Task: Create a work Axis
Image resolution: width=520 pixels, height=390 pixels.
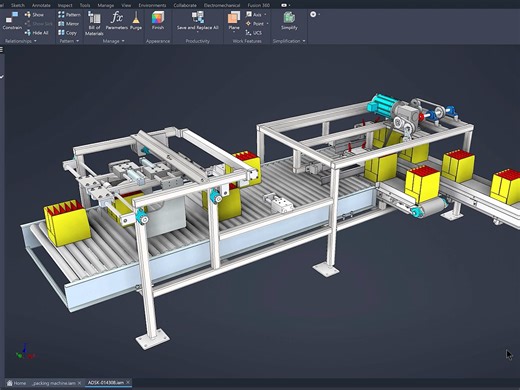Action: pyautogui.click(x=254, y=15)
